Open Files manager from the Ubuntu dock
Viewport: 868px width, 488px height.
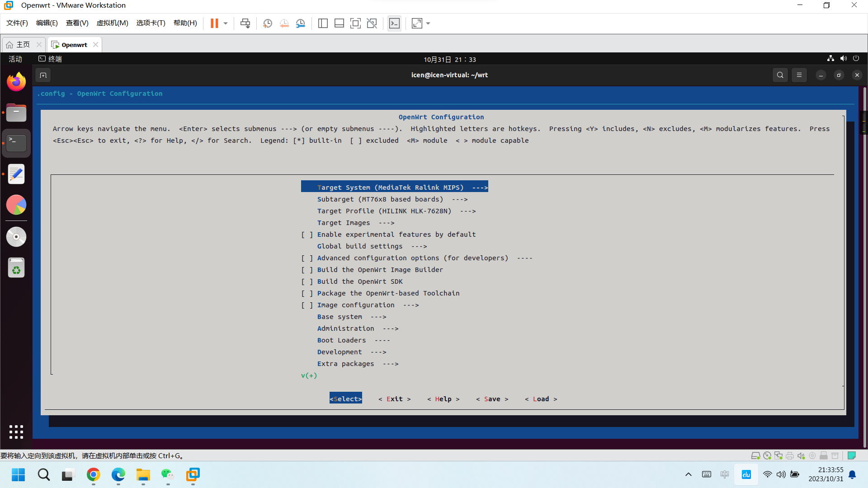[x=16, y=113]
